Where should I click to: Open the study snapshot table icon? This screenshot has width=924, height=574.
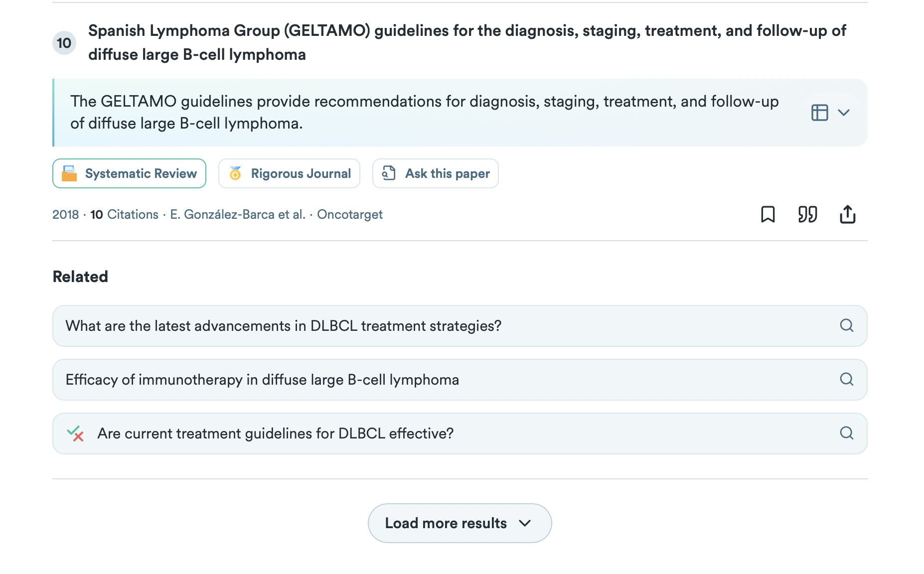tap(819, 113)
